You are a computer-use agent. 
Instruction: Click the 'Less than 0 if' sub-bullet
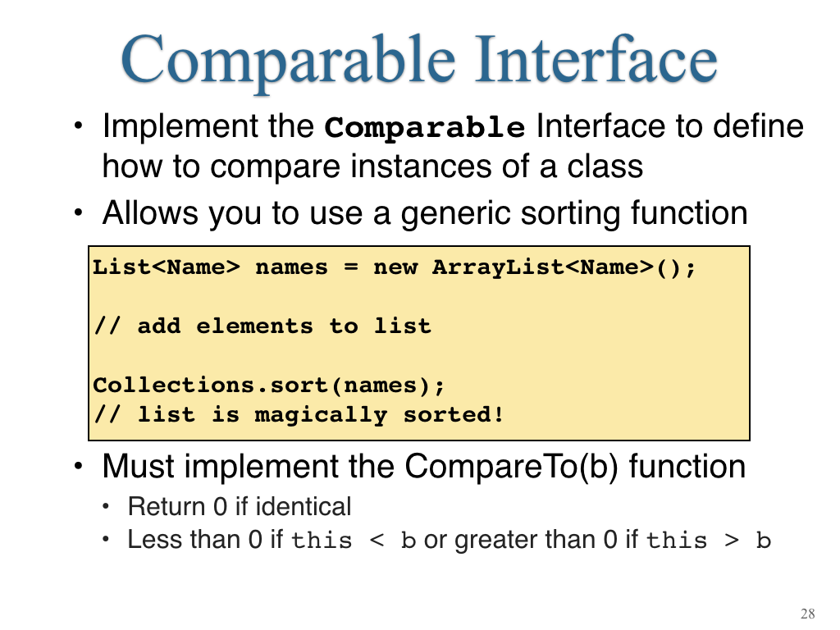(449, 540)
